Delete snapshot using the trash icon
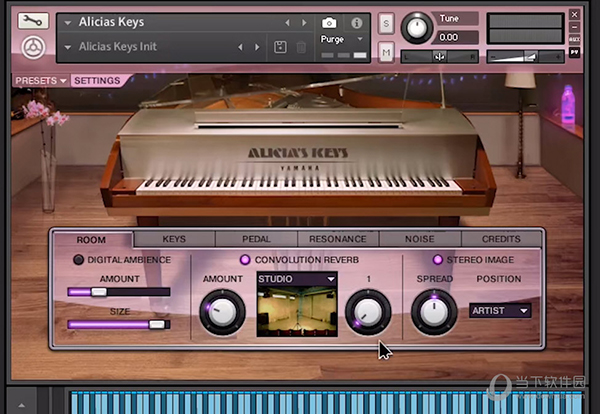 (301, 47)
